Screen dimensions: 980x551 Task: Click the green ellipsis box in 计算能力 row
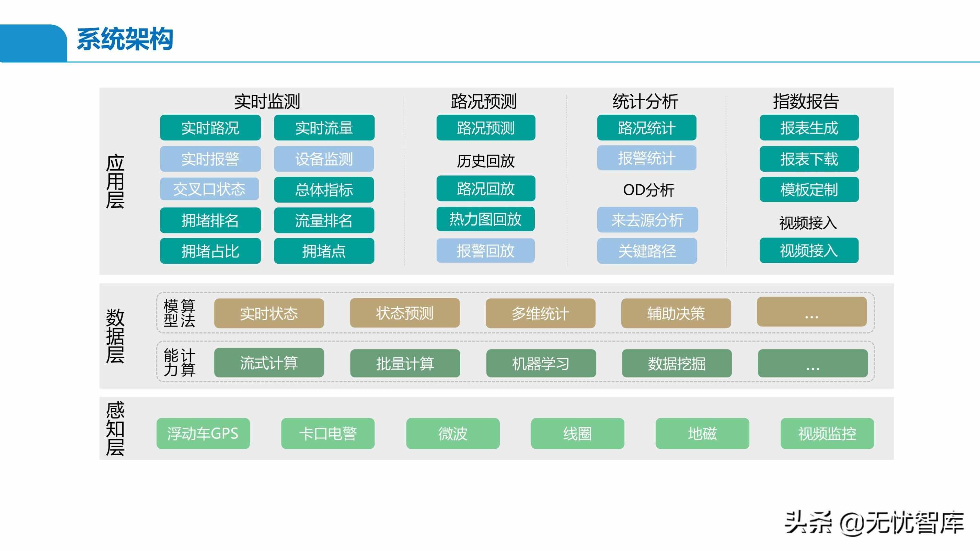tap(812, 364)
